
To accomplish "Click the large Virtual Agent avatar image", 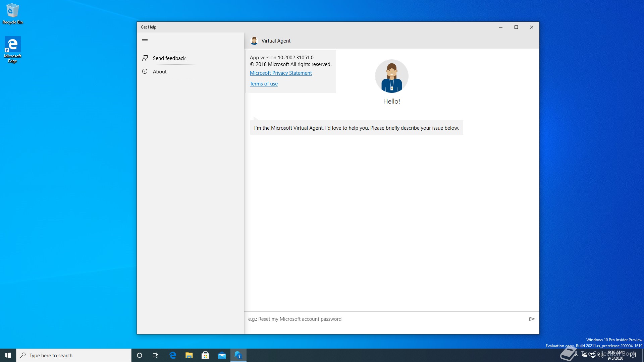I will coord(391,76).
